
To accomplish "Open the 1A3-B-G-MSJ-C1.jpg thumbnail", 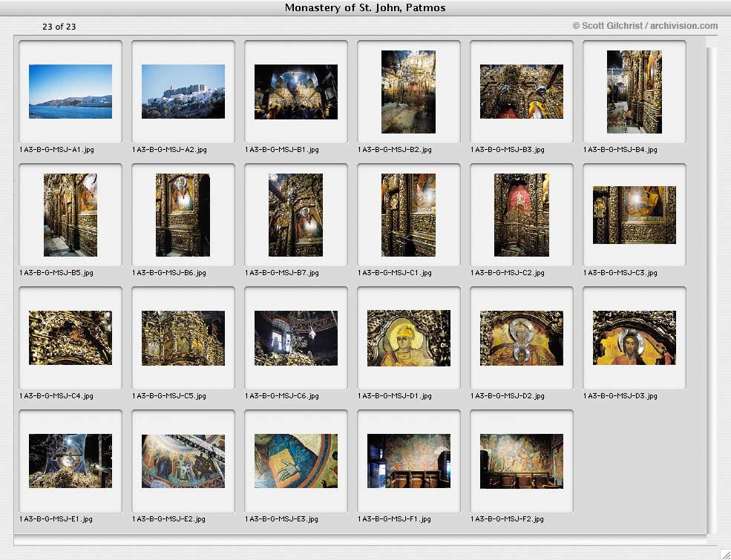I will click(x=408, y=215).
